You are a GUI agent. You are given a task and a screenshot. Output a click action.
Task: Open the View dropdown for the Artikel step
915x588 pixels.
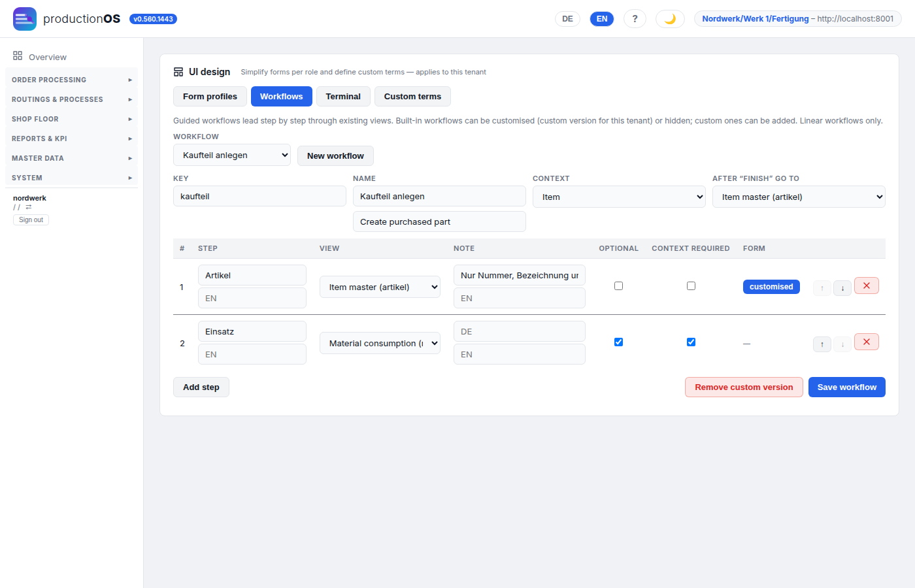pos(380,287)
